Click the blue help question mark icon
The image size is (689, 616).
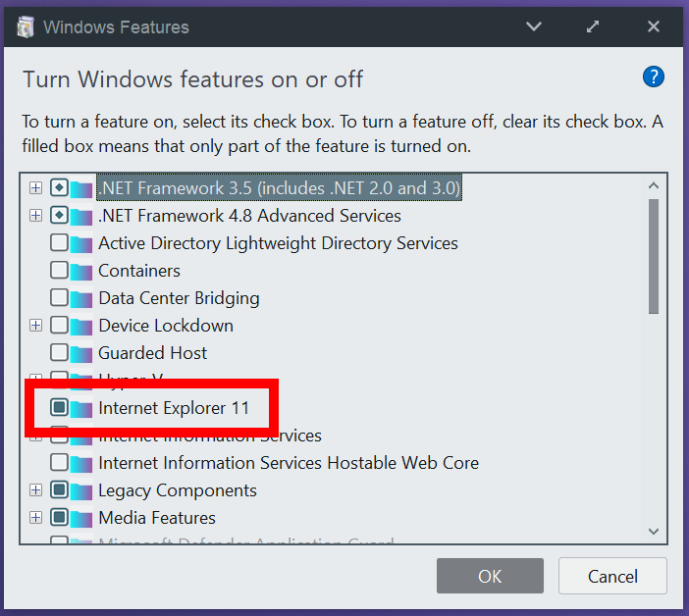point(654,77)
